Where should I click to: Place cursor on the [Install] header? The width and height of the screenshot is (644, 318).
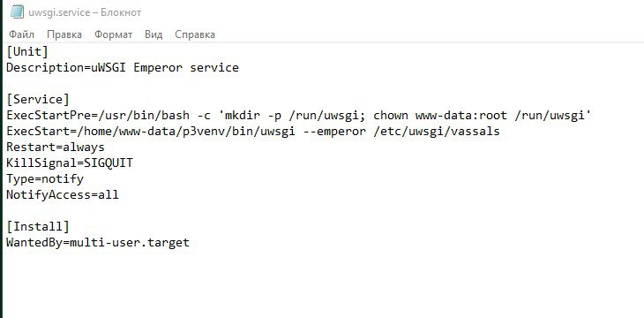[38, 227]
